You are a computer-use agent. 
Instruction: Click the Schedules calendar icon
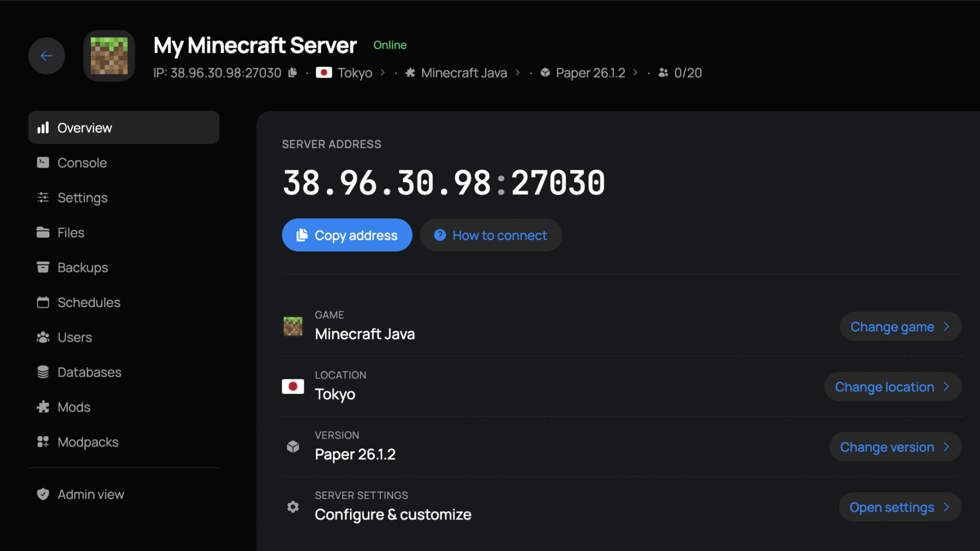43,302
